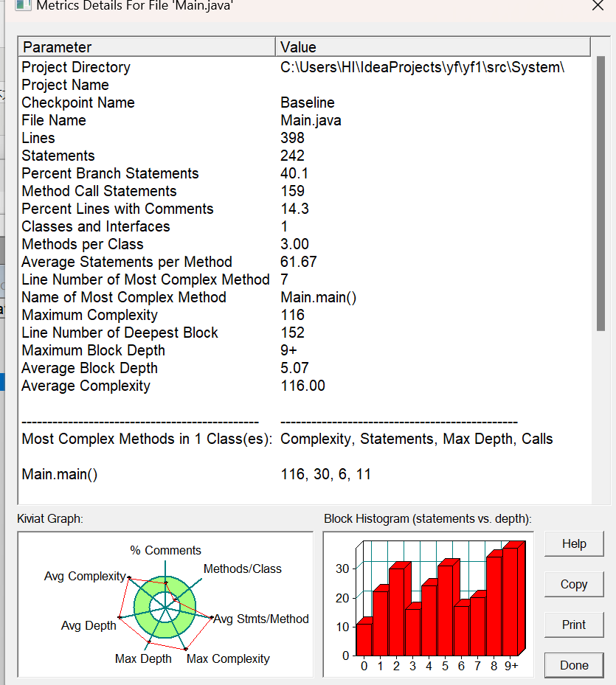The image size is (616, 685).
Task: Click the 'Avg Stmts/Method' Kiviat label
Action: tap(261, 619)
